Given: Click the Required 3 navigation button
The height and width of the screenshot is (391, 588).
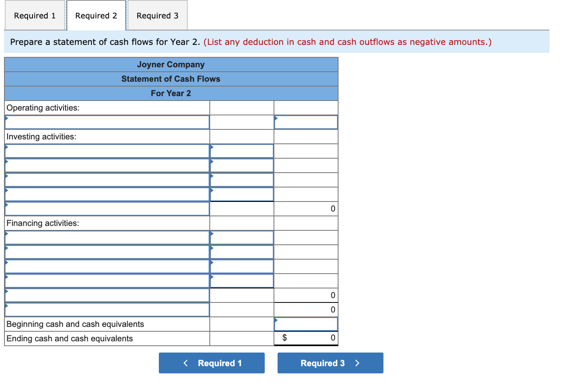Looking at the screenshot, I should pyautogui.click(x=330, y=363).
